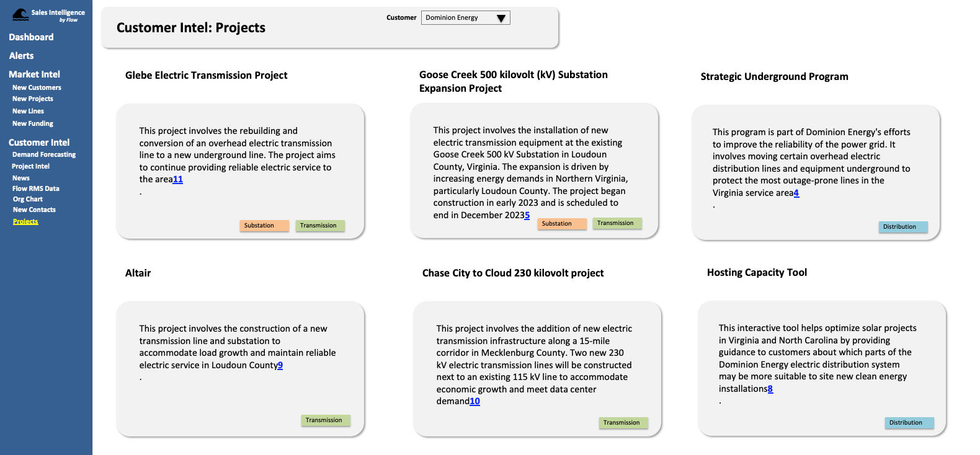The width and height of the screenshot is (980, 455).
Task: Click the Transmission tag on Goose Creek card
Action: pos(617,223)
